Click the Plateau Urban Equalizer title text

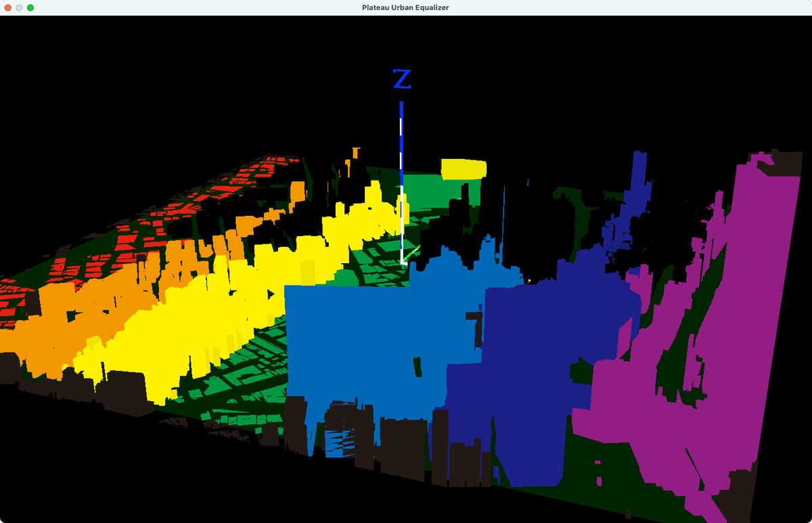pos(405,7)
